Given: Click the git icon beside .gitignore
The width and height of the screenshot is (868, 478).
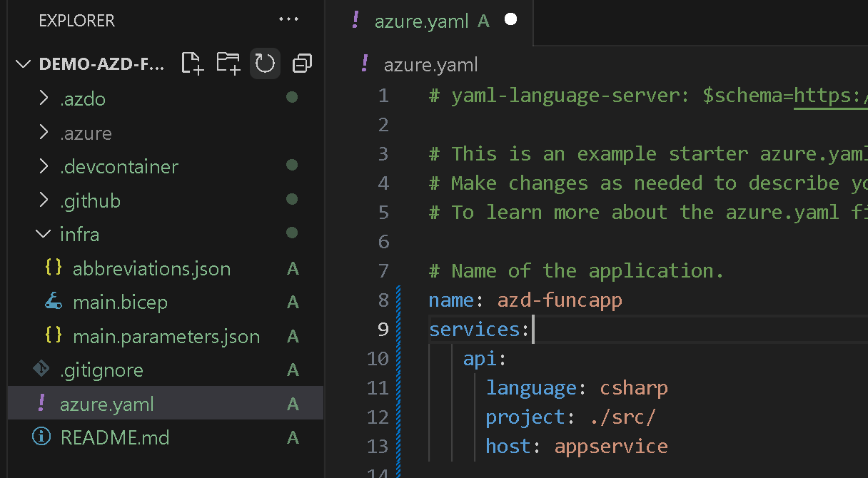Looking at the screenshot, I should point(41,370).
